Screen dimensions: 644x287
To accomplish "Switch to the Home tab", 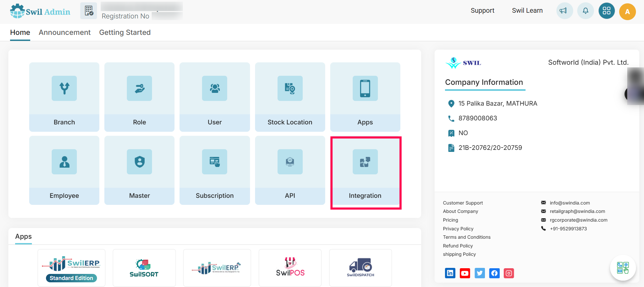I will click(x=20, y=33).
